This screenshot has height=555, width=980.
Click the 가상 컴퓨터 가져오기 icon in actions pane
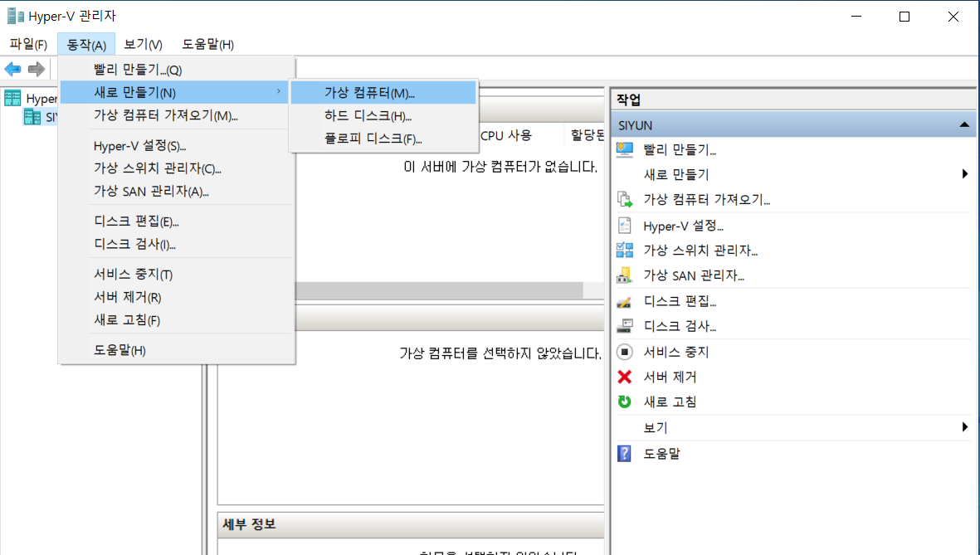(x=624, y=199)
